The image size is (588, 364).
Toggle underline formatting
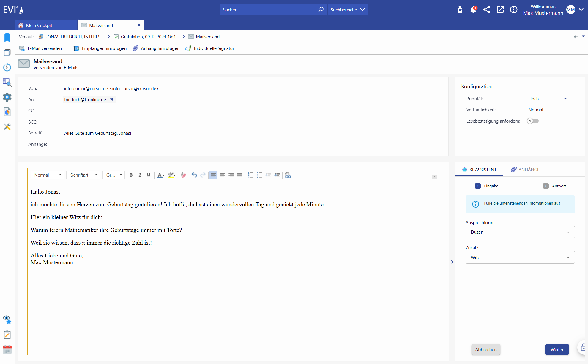[149, 175]
